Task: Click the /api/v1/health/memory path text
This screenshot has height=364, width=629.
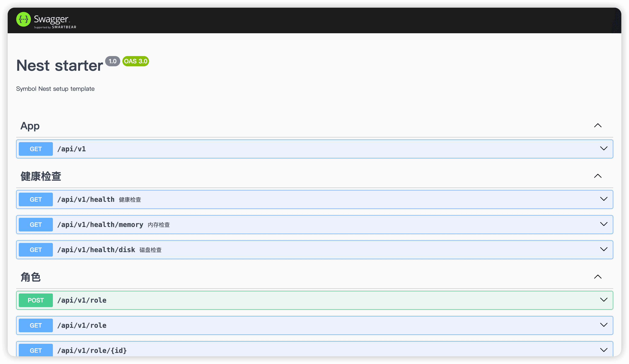Action: (100, 225)
